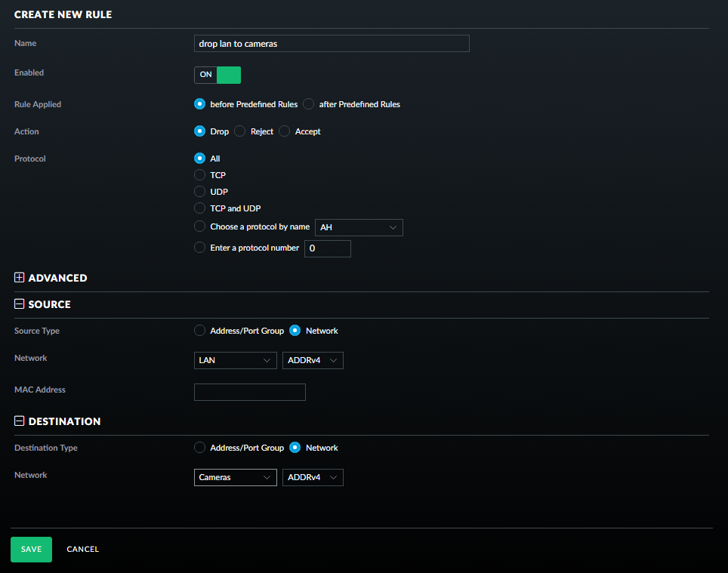Expand the Advanced section plus icon
This screenshot has width=728, height=573.
tap(20, 278)
